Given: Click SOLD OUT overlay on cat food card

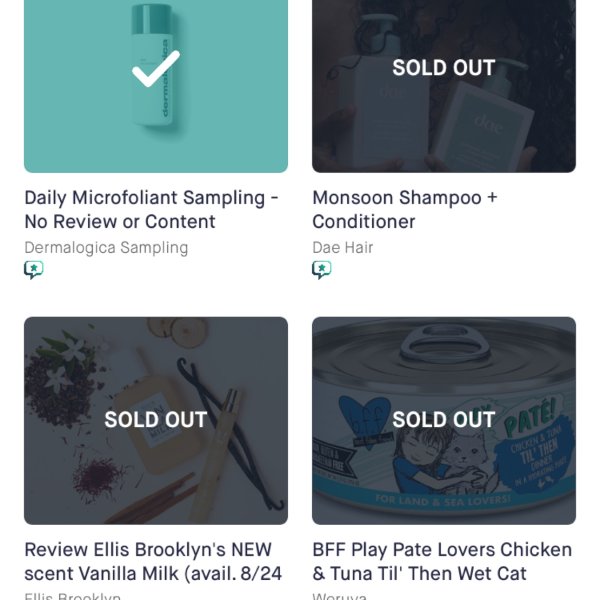Looking at the screenshot, I should click(x=444, y=419).
